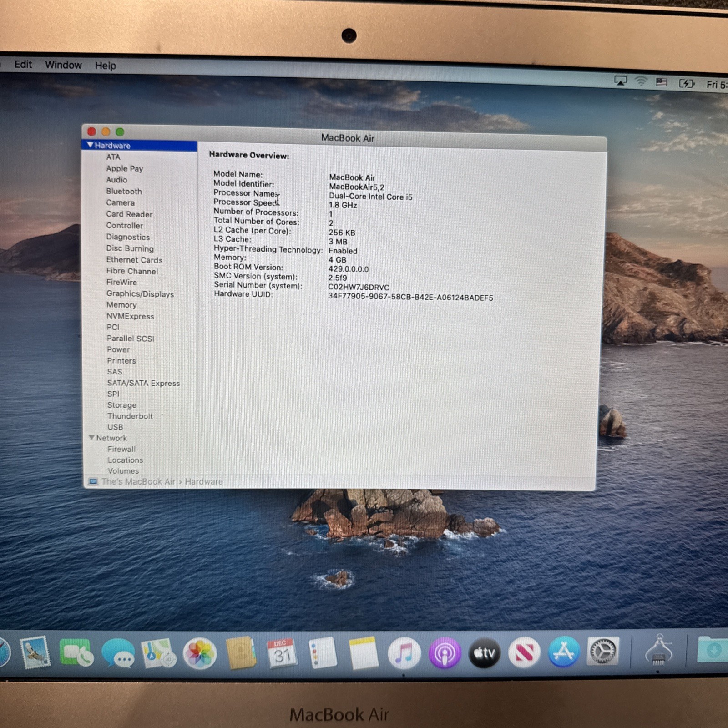
Task: Launch FaceTime from the Dock
Action: click(76, 653)
